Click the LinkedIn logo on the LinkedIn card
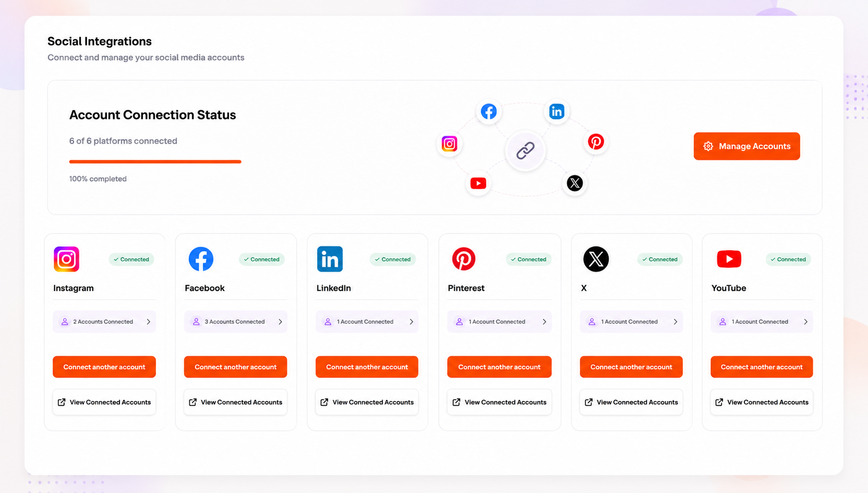 point(330,259)
